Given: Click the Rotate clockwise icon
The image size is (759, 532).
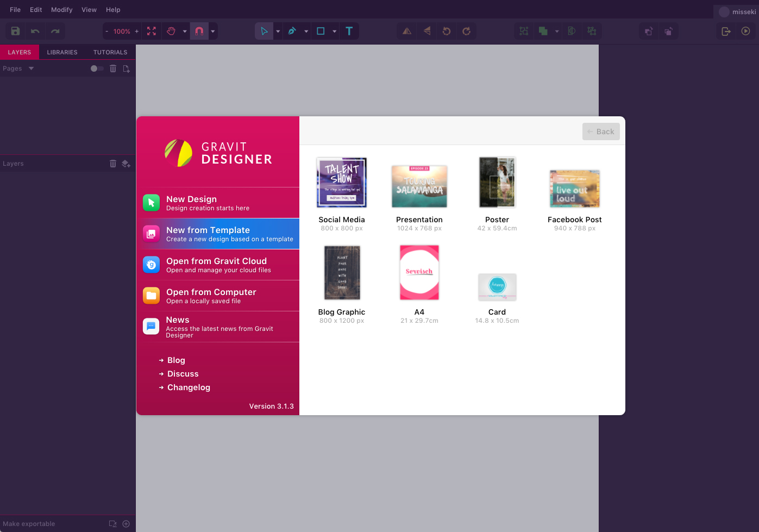Looking at the screenshot, I should [x=467, y=32].
